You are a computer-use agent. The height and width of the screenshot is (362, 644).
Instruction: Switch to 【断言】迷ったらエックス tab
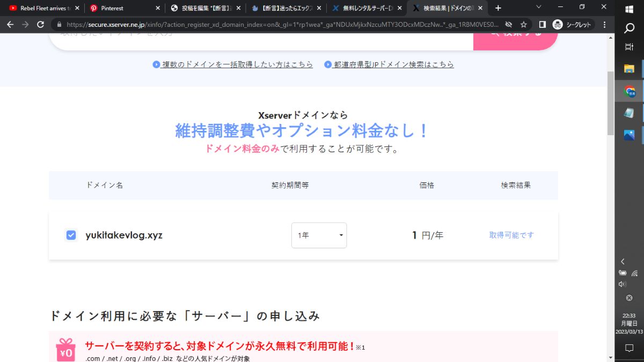287,8
